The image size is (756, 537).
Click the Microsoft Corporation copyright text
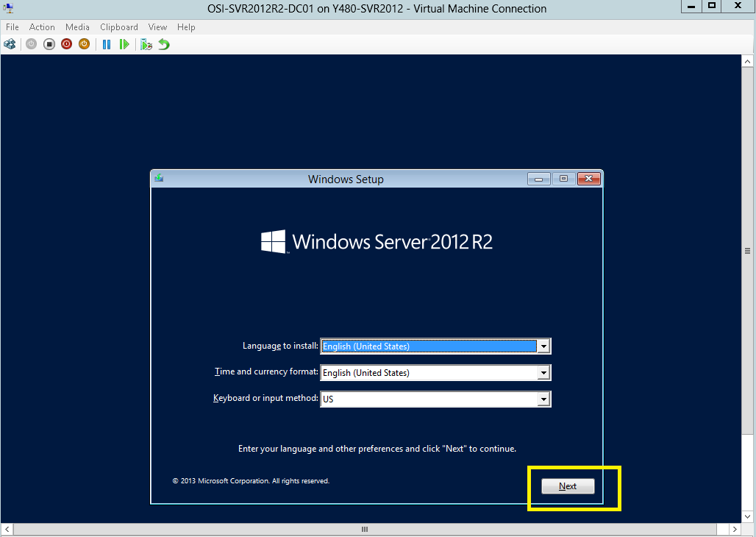(x=251, y=481)
